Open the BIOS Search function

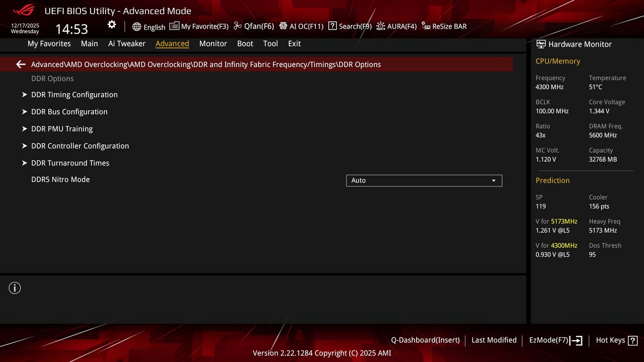(x=350, y=26)
